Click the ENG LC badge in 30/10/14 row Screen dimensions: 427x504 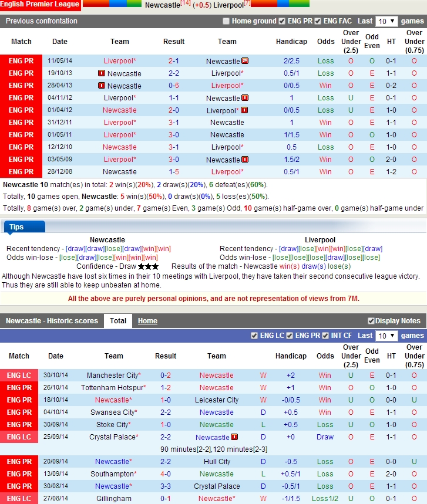coord(19,375)
